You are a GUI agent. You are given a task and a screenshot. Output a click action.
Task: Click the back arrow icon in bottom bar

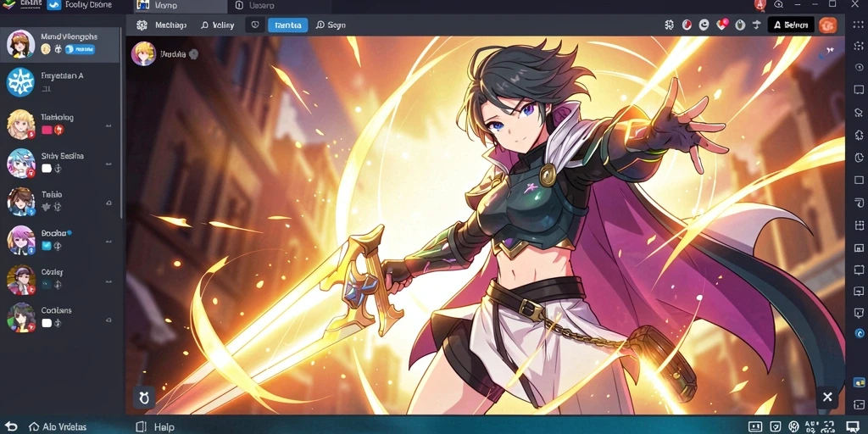coord(11,427)
